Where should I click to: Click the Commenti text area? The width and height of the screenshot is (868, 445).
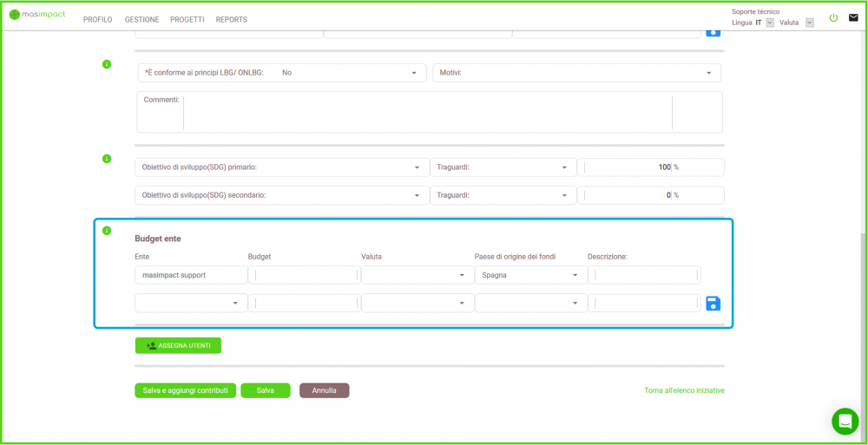[x=425, y=112]
